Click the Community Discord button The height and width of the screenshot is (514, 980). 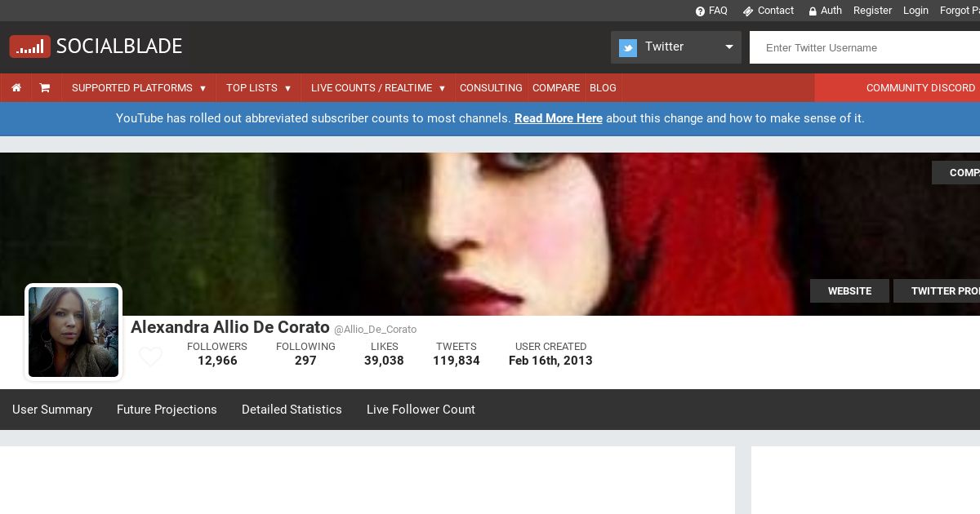[x=898, y=88]
